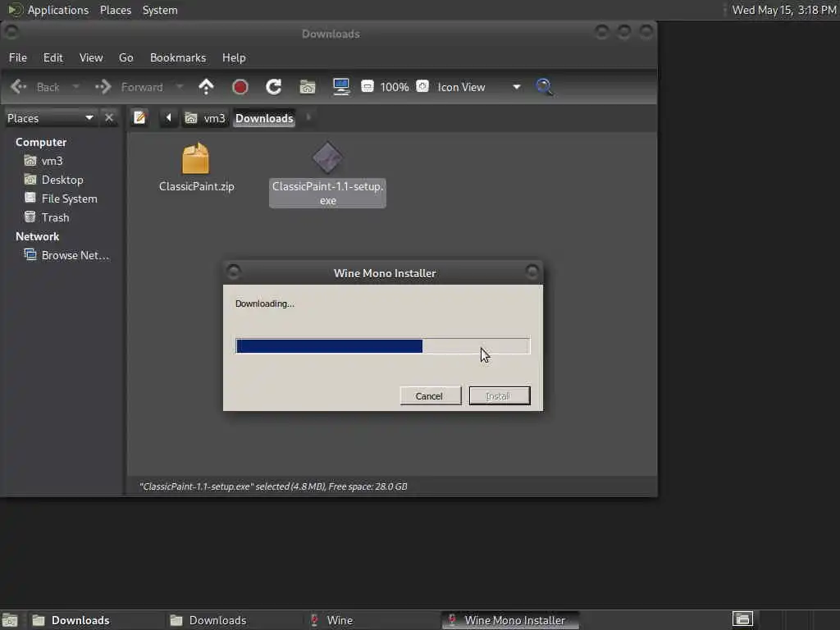840x630 pixels.
Task: Open File System in the sidebar
Action: pyautogui.click(x=61, y=199)
